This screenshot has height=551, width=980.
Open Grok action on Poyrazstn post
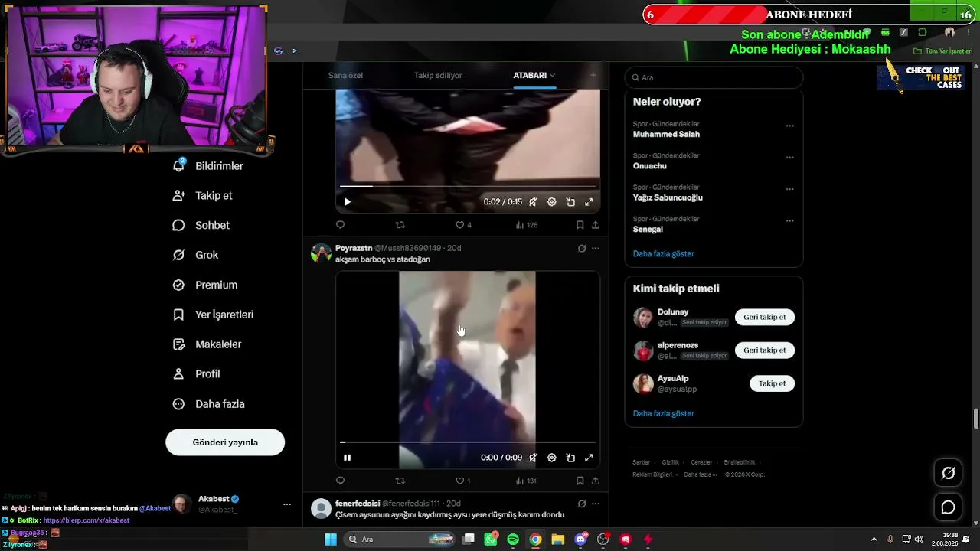[x=582, y=248]
